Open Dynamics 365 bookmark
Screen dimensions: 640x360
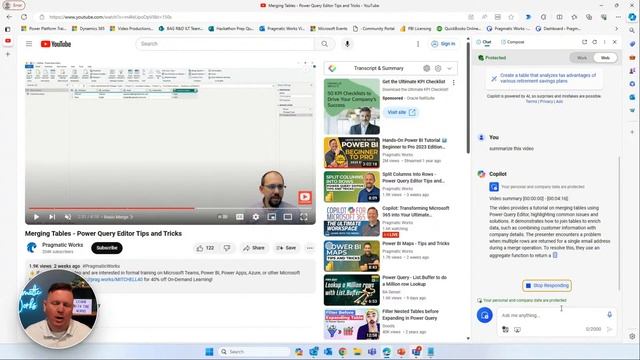click(88, 29)
